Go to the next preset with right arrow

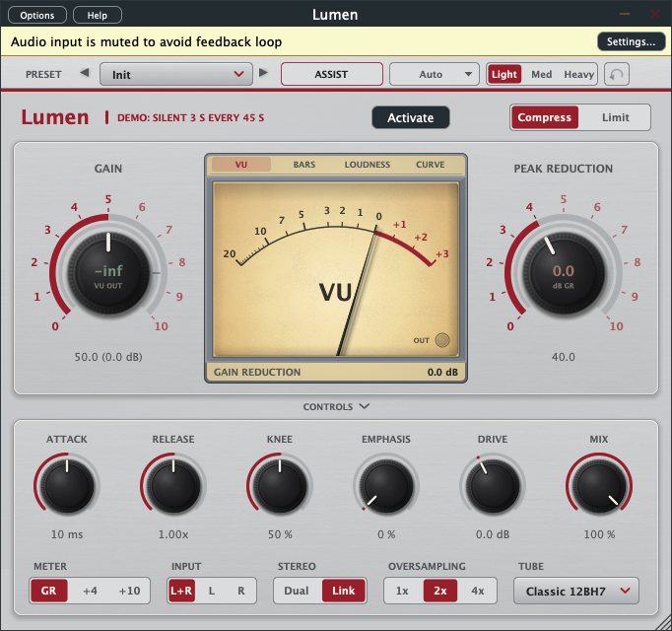[x=263, y=73]
